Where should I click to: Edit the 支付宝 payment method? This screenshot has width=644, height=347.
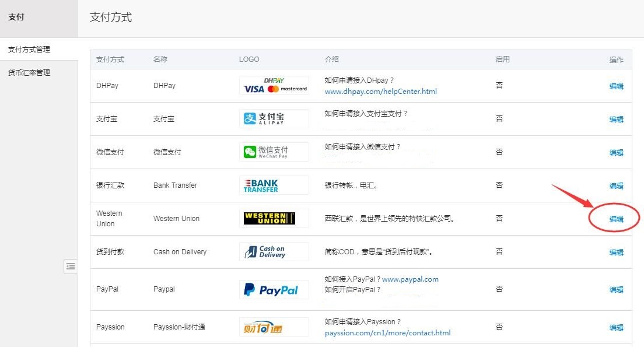pos(616,120)
